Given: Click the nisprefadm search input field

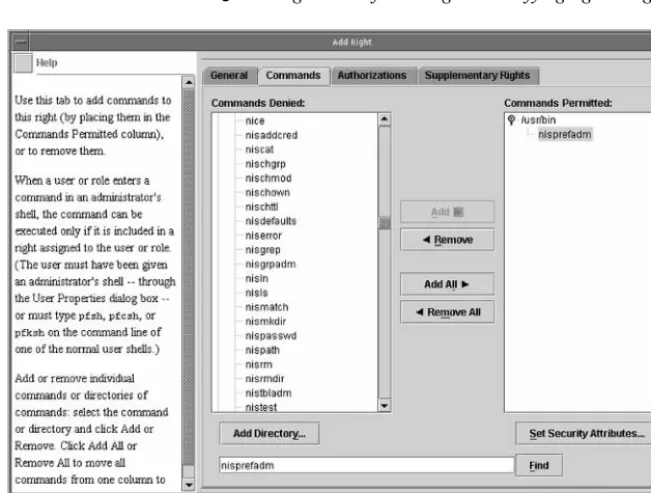Looking at the screenshot, I should click(367, 465).
